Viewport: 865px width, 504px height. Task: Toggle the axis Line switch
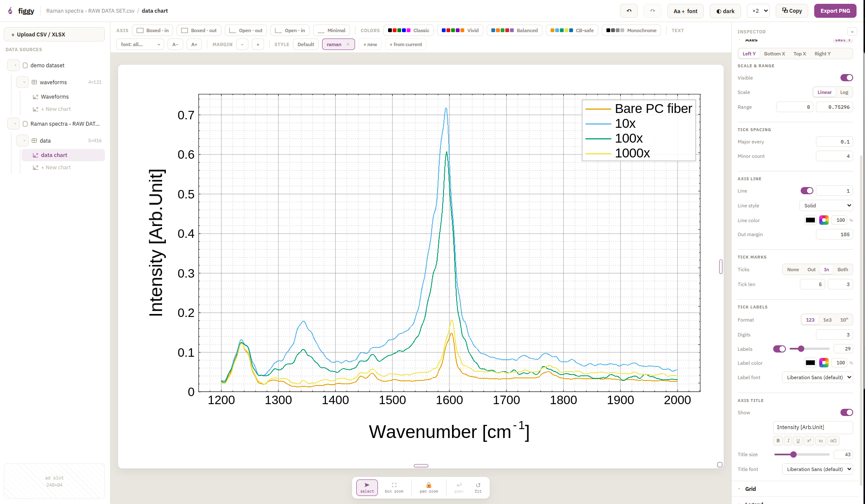coord(807,191)
